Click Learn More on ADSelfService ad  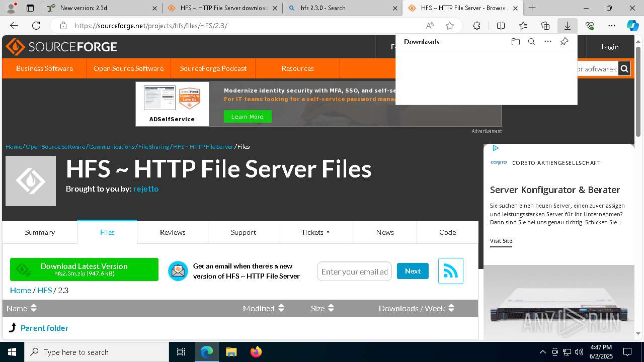pyautogui.click(x=247, y=117)
